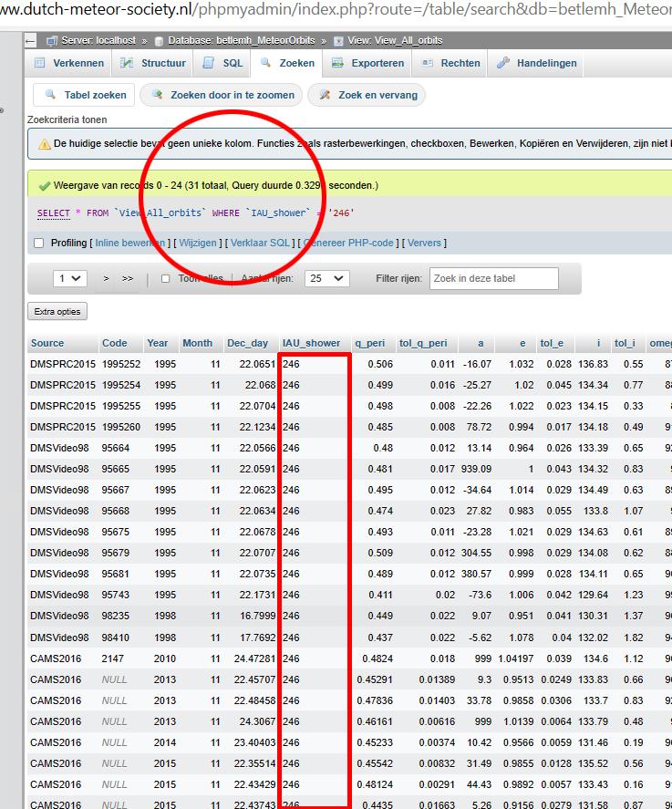Click the Verklaar SQL link
This screenshot has height=809, width=672.
coord(260,243)
